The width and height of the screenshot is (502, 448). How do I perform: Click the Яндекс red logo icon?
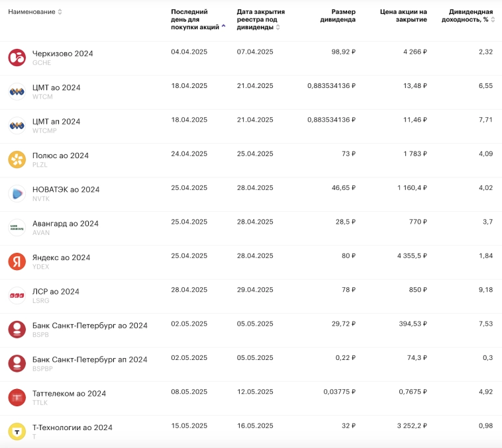[17, 261]
